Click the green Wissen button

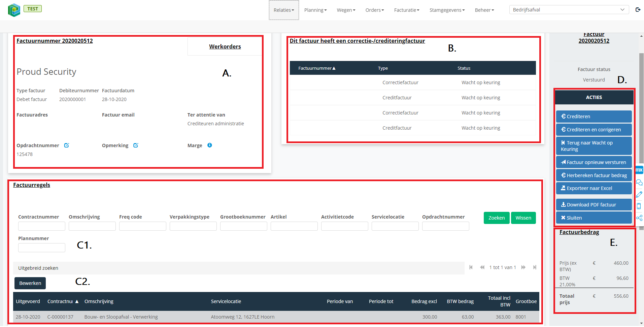pyautogui.click(x=523, y=218)
